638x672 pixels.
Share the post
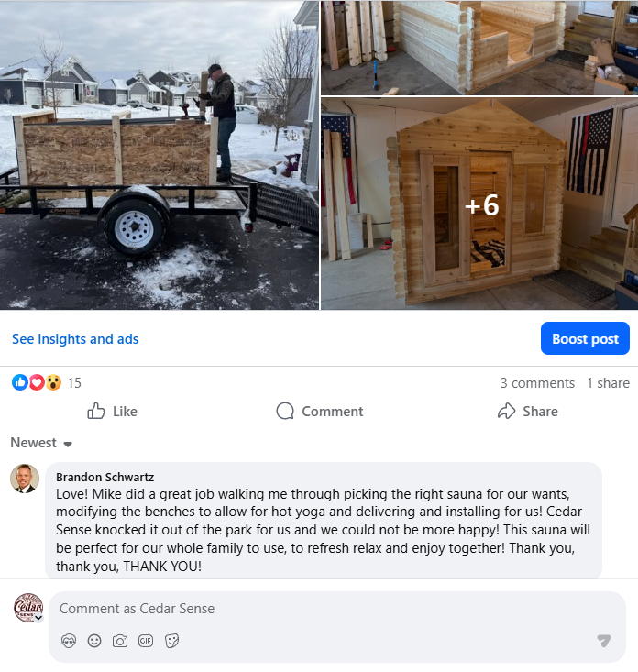coord(527,412)
